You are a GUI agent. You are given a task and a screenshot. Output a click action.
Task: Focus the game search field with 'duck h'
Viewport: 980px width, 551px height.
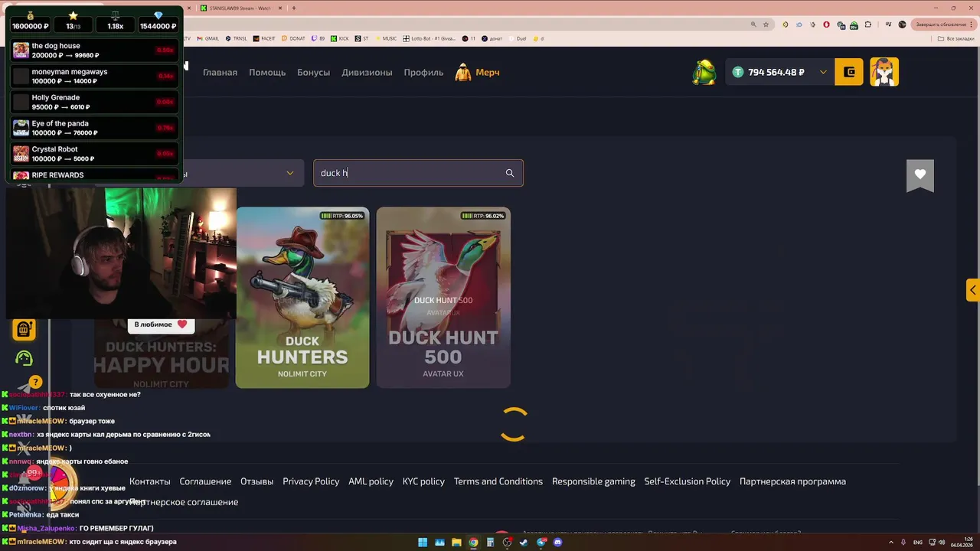point(418,173)
